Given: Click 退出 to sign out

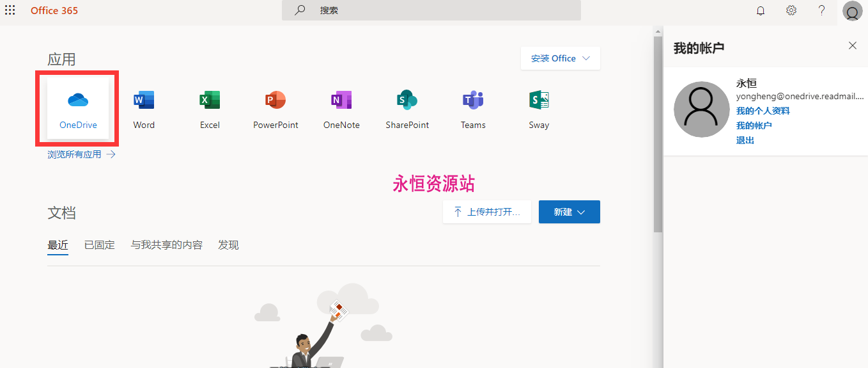Looking at the screenshot, I should [x=745, y=140].
